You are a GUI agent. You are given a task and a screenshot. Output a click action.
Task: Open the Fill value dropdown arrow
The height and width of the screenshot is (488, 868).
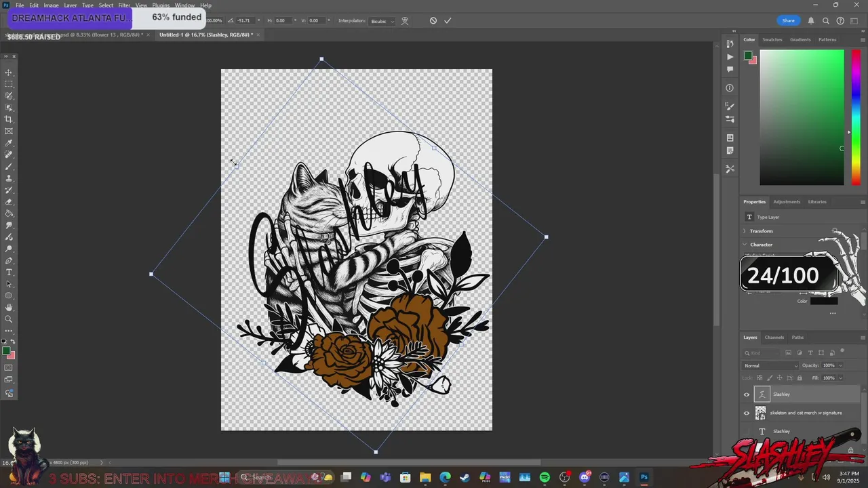click(x=840, y=378)
